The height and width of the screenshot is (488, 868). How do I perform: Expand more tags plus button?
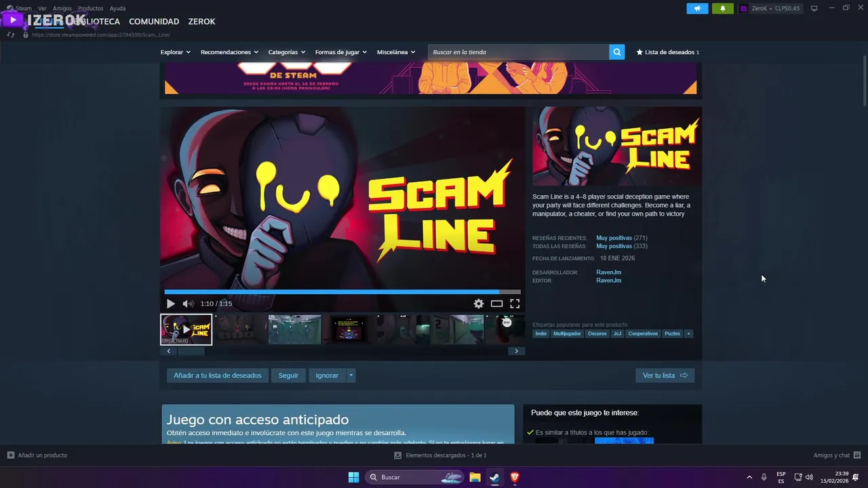point(688,333)
